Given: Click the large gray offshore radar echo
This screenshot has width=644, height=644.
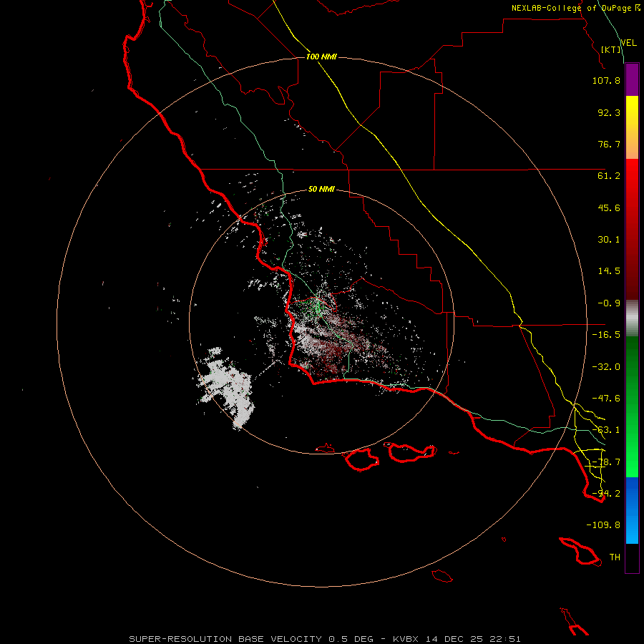Looking at the screenshot, I should (x=228, y=388).
